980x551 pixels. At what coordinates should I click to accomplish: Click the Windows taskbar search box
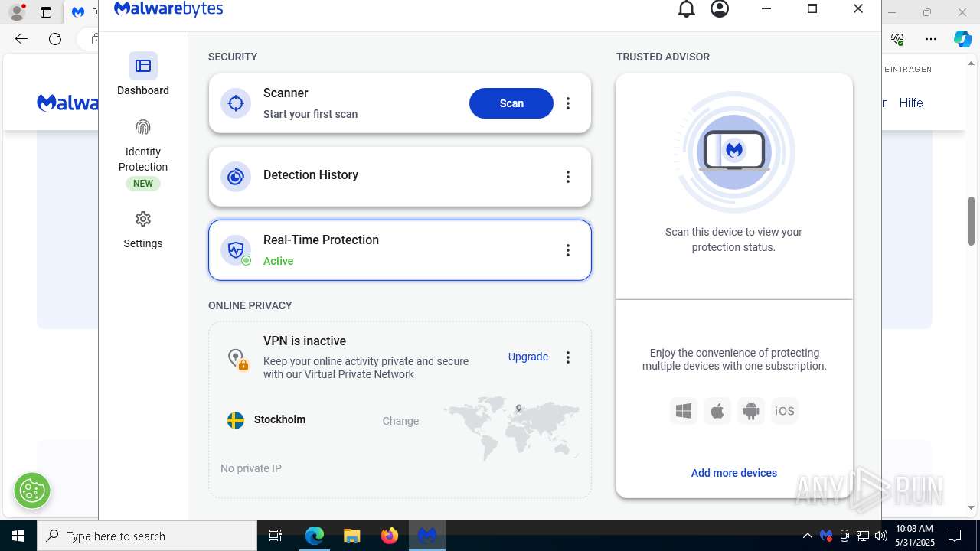click(x=147, y=536)
